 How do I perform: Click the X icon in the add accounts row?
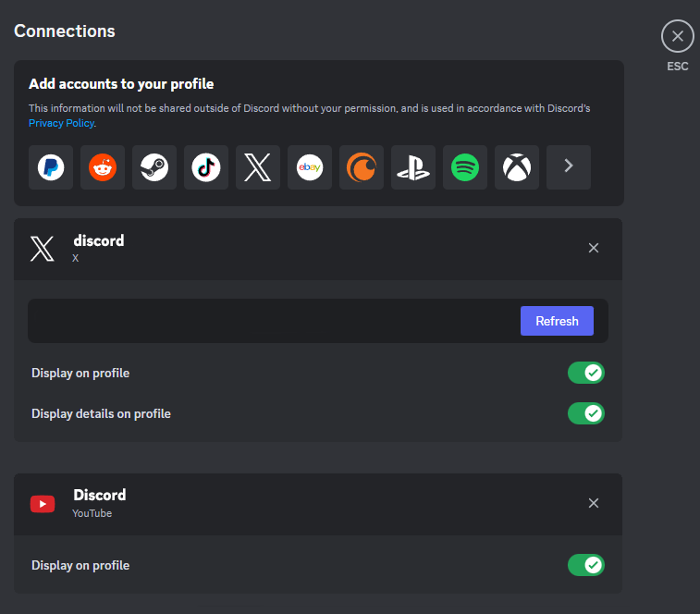pyautogui.click(x=258, y=167)
